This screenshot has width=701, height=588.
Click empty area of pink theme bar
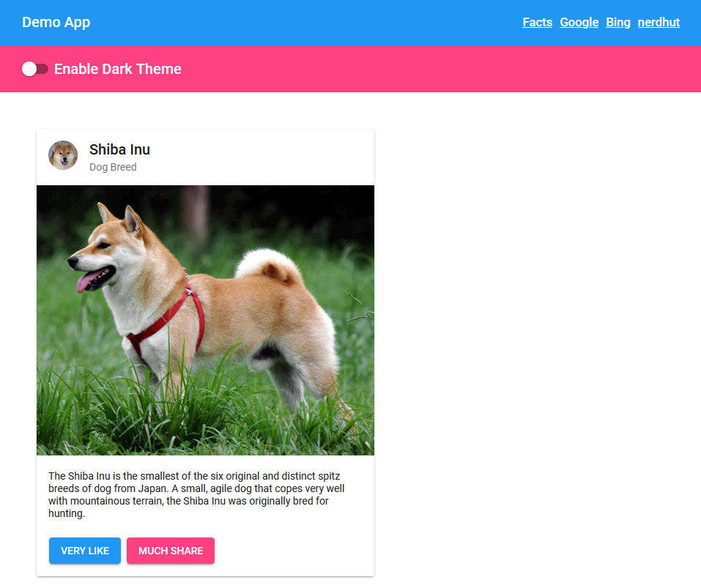click(438, 69)
